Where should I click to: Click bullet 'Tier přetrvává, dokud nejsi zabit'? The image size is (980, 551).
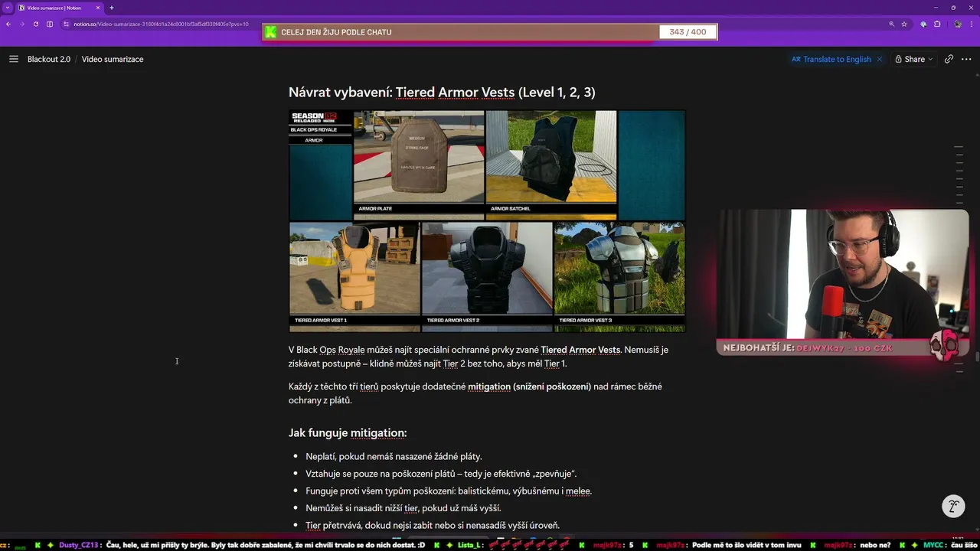(433, 525)
